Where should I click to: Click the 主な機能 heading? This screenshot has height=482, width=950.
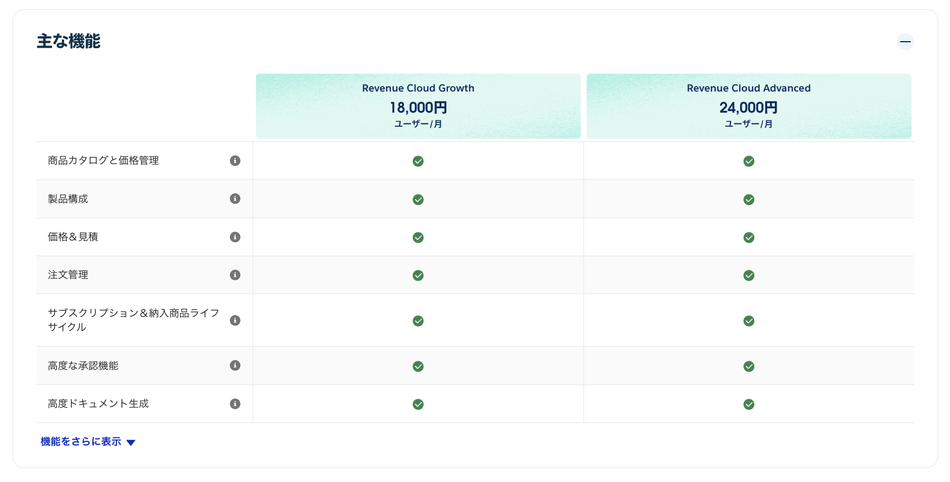[68, 41]
